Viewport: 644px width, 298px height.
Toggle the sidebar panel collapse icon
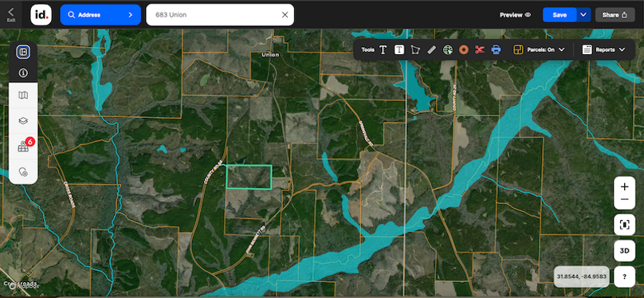pyautogui.click(x=23, y=52)
